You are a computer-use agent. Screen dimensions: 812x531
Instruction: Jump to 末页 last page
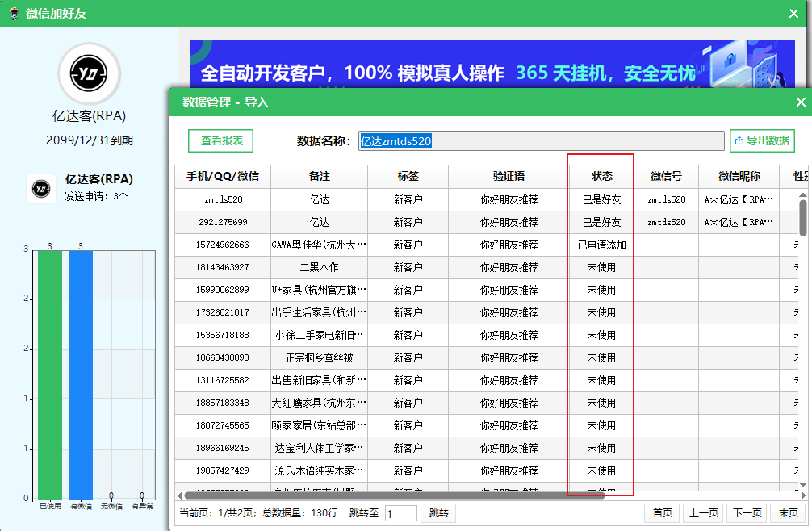(x=788, y=513)
